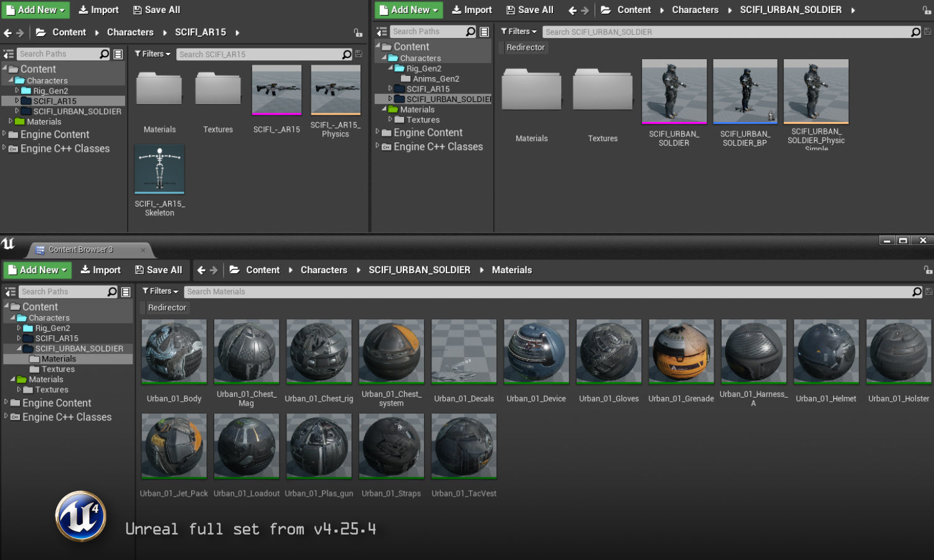
Task: Toggle the lock in the SCIFI_AR15 browser
Action: (358, 33)
